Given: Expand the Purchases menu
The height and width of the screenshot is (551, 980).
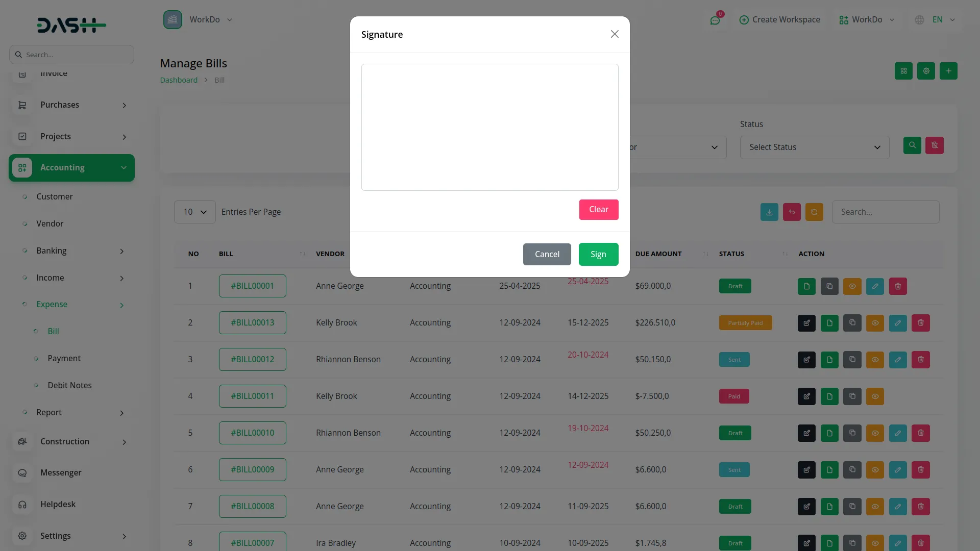Looking at the screenshot, I should click(x=71, y=105).
